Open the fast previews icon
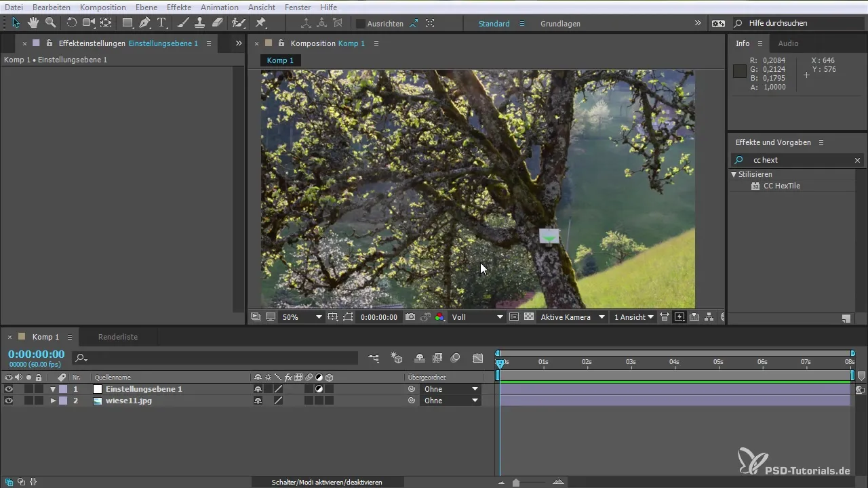868x488 pixels. pos(679,317)
